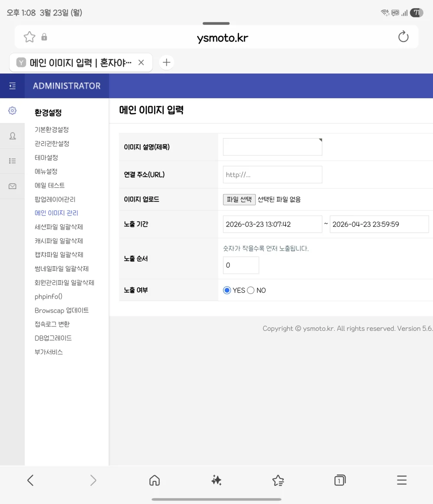Go back to previous page
Image resolution: width=433 pixels, height=504 pixels.
pyautogui.click(x=31, y=480)
